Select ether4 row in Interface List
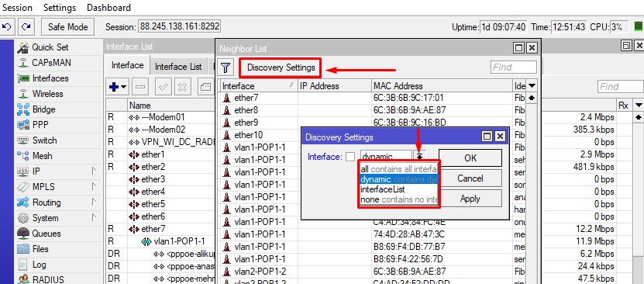The height and width of the screenshot is (284, 644). pos(160,192)
